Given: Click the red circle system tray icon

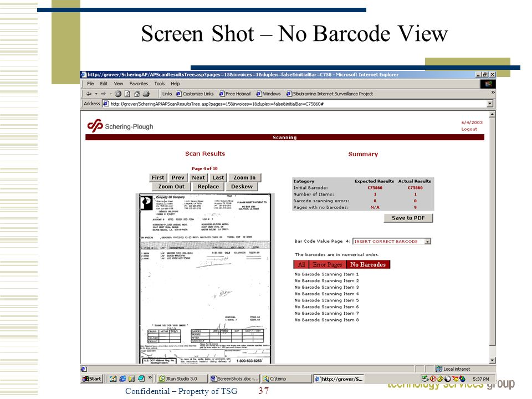Looking at the screenshot, I should (433, 378).
